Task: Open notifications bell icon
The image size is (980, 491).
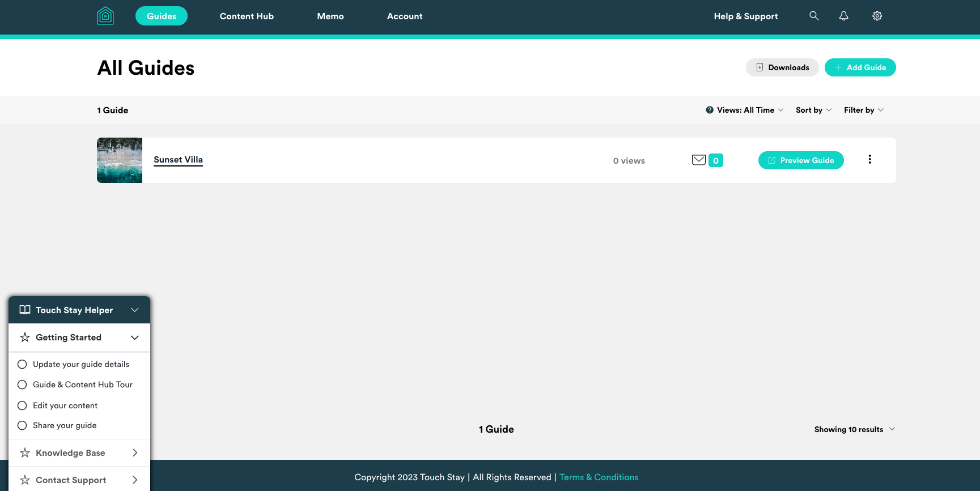Action: 843,16
